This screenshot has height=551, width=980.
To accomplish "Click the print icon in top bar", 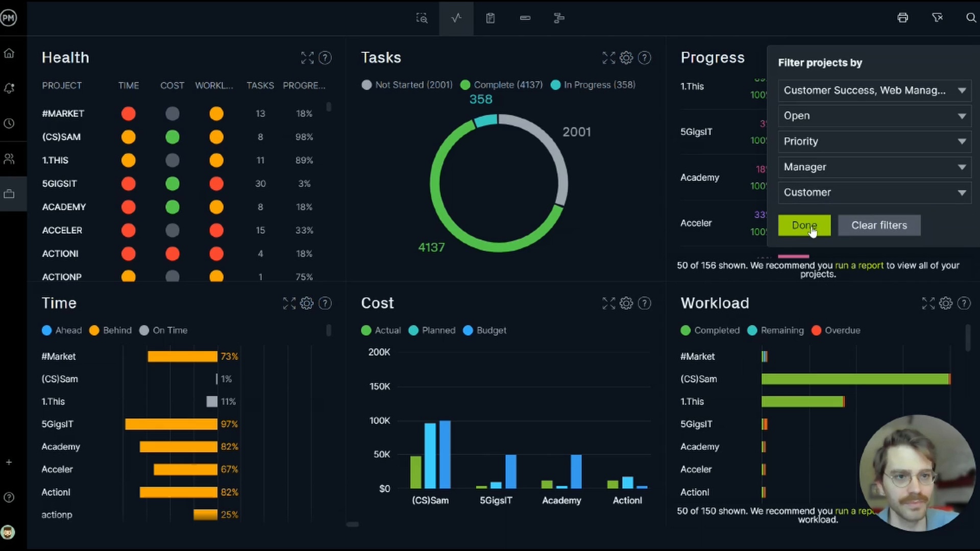I will pyautogui.click(x=902, y=18).
